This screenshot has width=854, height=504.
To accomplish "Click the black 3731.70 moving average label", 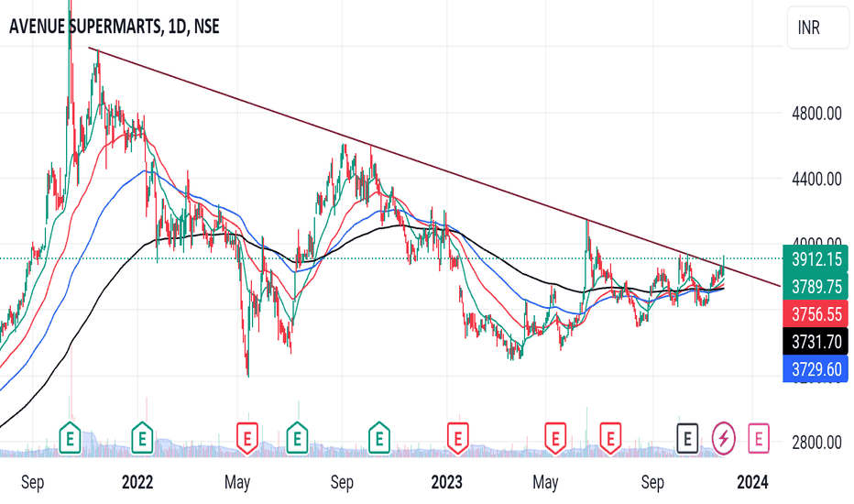I will [816, 342].
